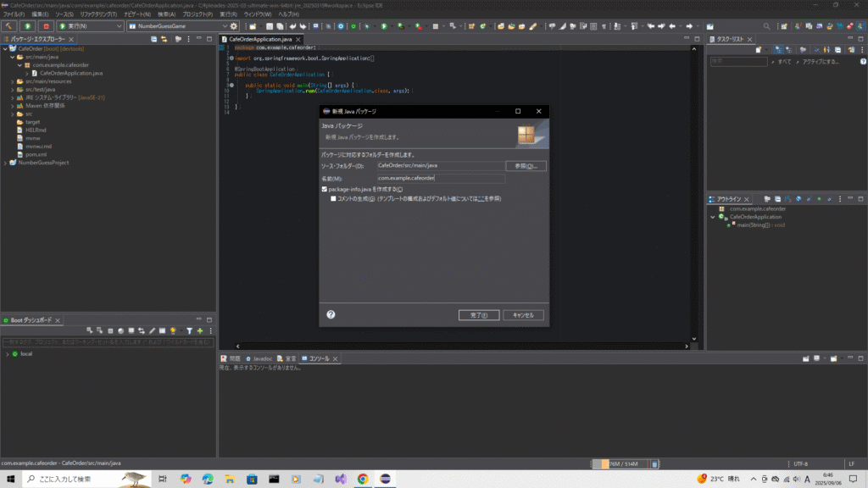Click the green plus icon in Boot Dashboard
Image resolution: width=868 pixels, height=488 pixels.
pos(200,330)
